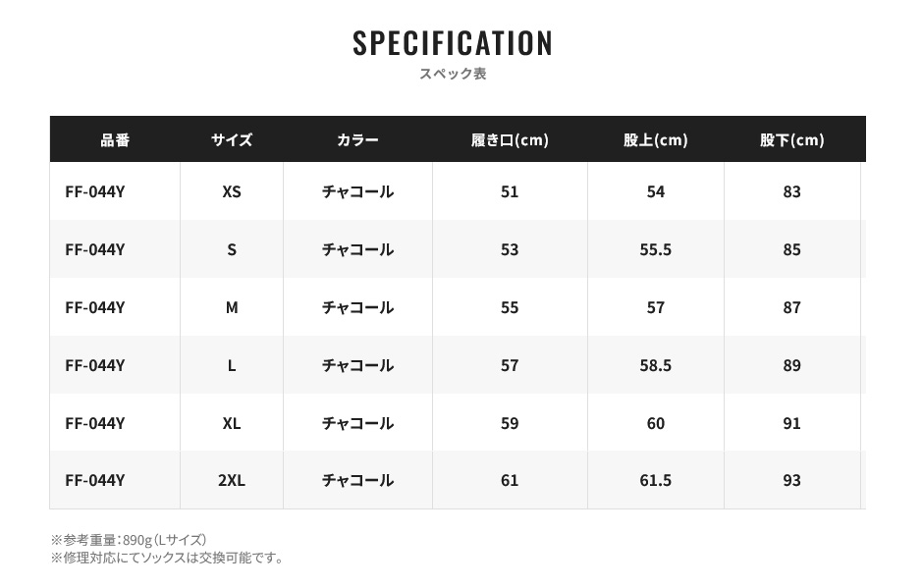Select the inseam value 93
The height and width of the screenshot is (588, 923).
(x=791, y=480)
